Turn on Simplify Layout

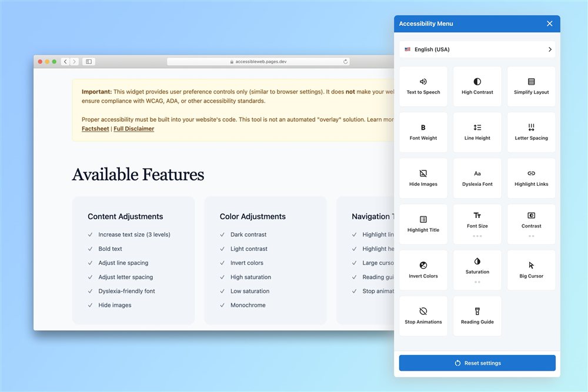pyautogui.click(x=531, y=86)
